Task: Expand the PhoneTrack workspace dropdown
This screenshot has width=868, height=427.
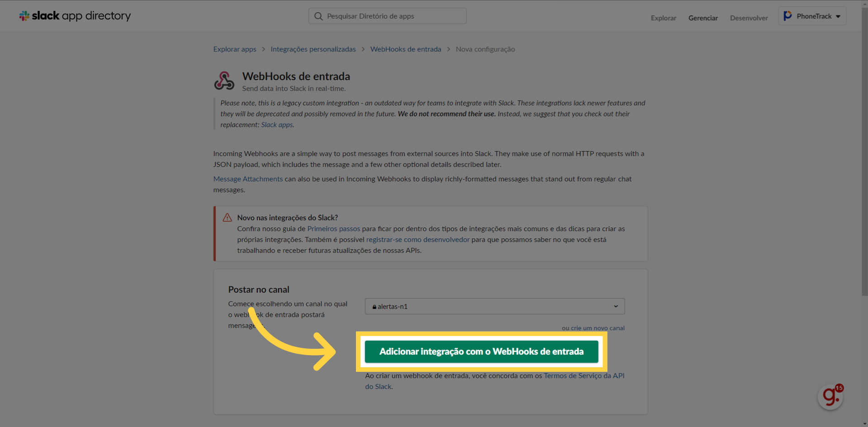Action: pyautogui.click(x=812, y=16)
